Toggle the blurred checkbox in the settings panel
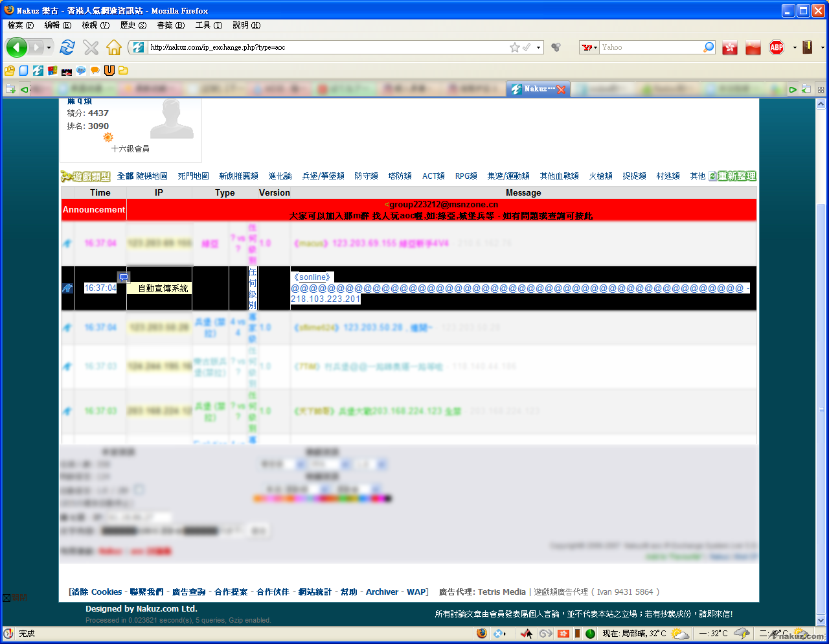The image size is (829, 644). 139,490
